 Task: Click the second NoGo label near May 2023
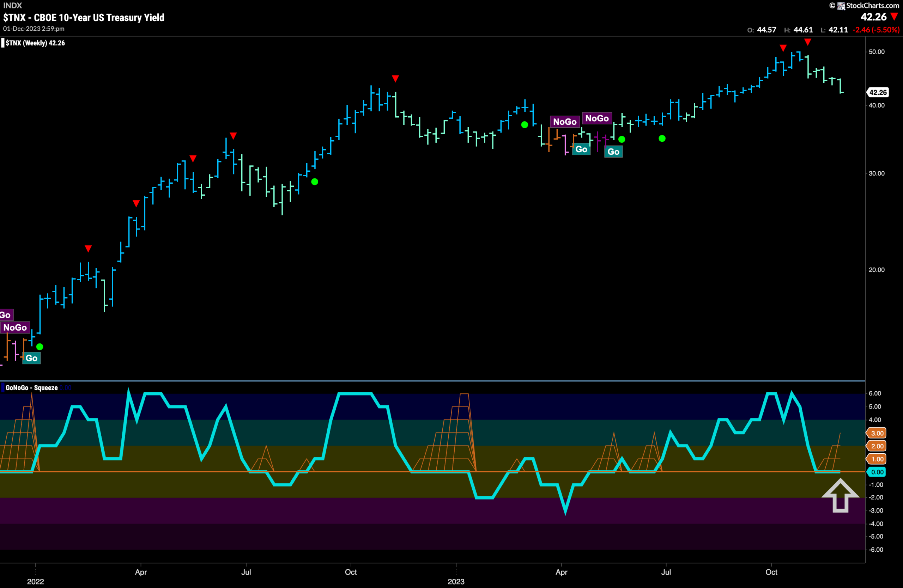[x=597, y=118]
